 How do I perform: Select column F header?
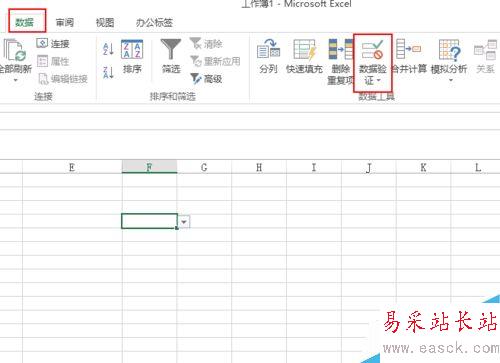(x=149, y=167)
